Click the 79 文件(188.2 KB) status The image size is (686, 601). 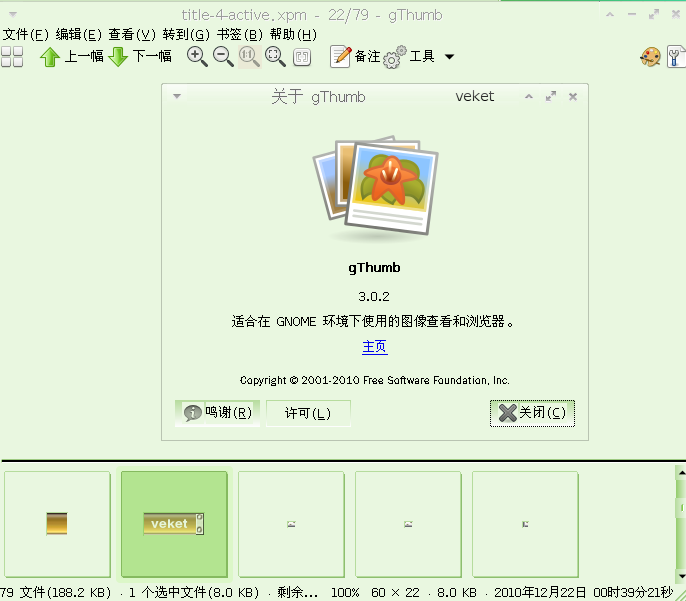(56, 592)
